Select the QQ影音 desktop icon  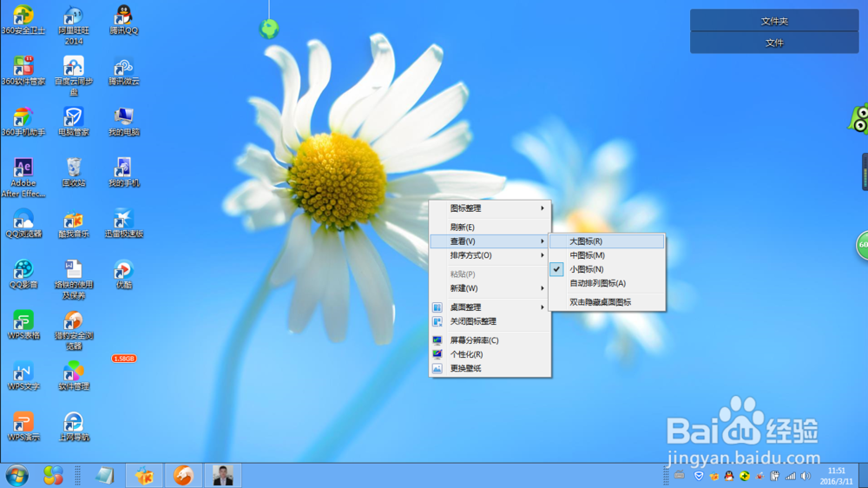coord(23,274)
